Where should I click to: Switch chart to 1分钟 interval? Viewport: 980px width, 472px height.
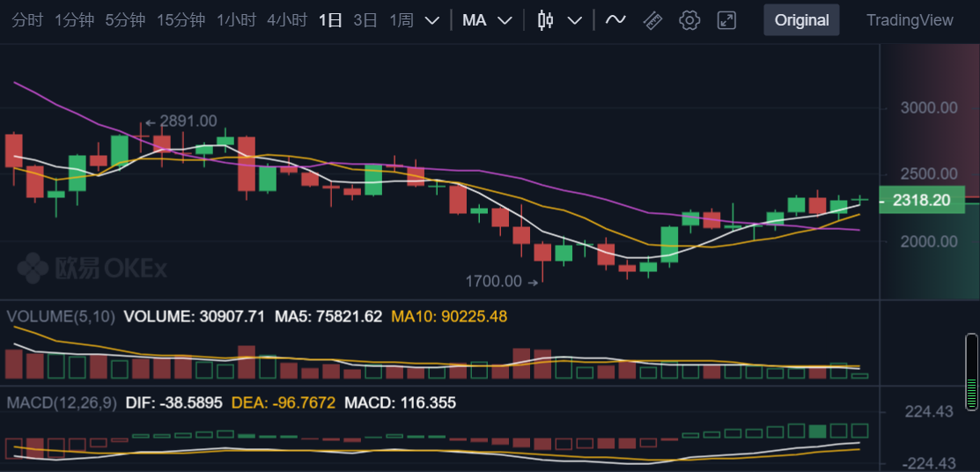pos(74,20)
